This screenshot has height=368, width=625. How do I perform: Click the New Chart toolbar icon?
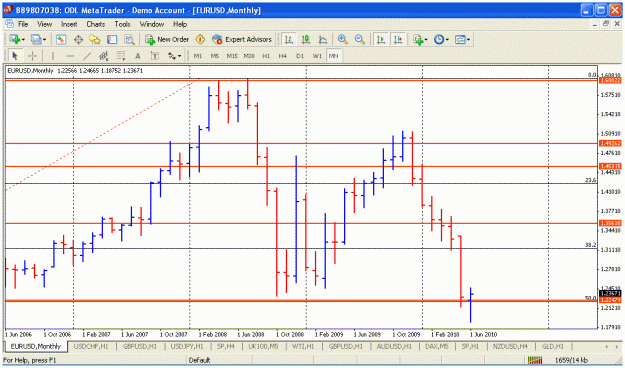pos(14,39)
